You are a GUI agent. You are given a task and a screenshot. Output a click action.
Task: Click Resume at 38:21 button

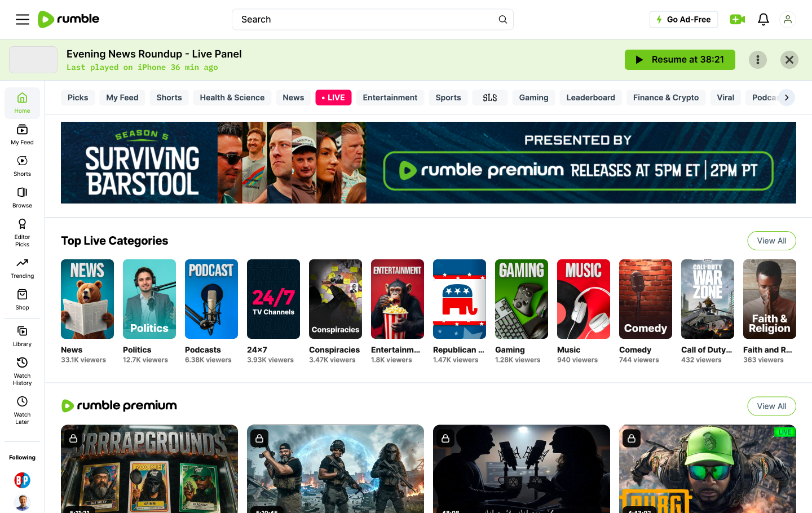[x=680, y=60]
